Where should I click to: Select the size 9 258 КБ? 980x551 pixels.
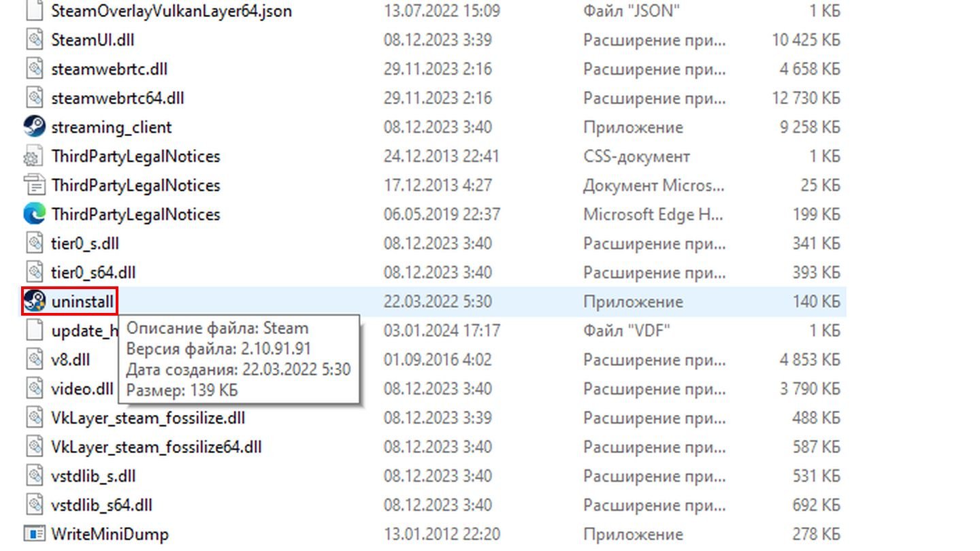[810, 127]
